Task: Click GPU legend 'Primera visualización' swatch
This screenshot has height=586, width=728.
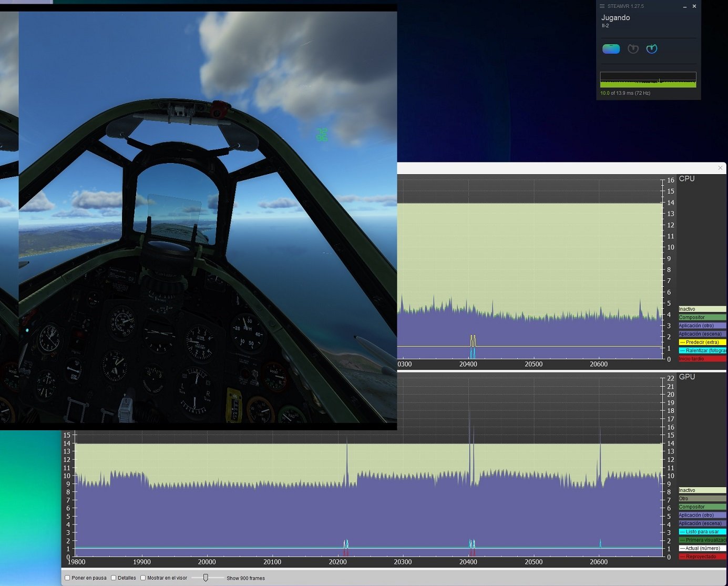Action: coord(702,540)
